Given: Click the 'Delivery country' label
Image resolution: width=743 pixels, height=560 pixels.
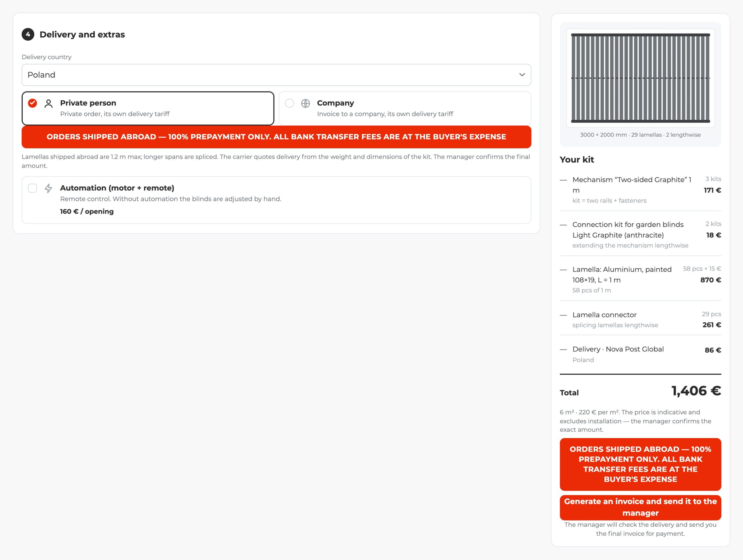Looking at the screenshot, I should [x=46, y=57].
